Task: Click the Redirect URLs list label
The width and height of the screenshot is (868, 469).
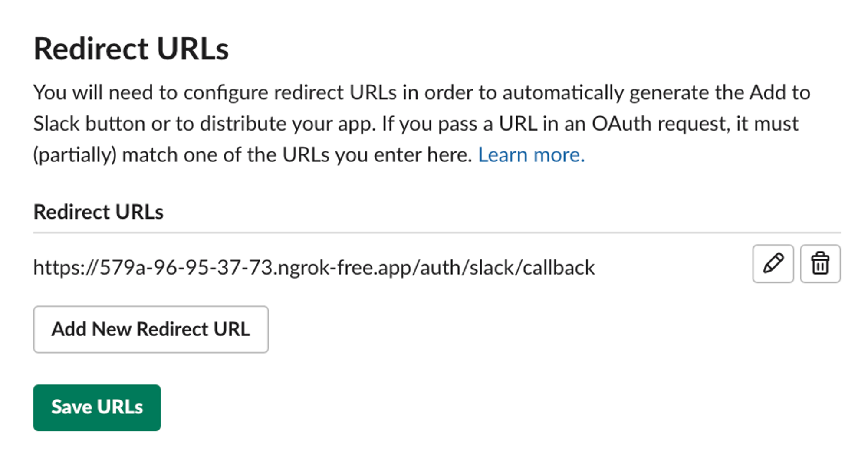Action: pyautogui.click(x=99, y=212)
